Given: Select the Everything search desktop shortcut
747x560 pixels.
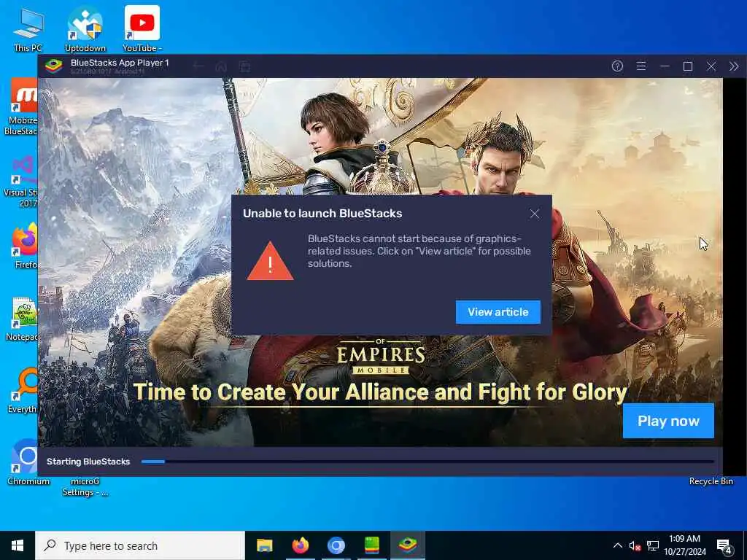Looking at the screenshot, I should (x=23, y=391).
